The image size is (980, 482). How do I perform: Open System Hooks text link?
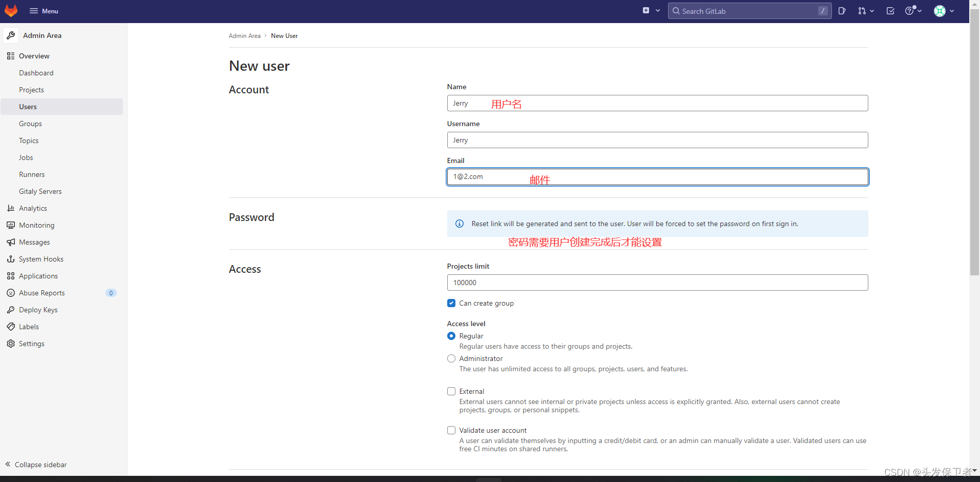point(41,259)
